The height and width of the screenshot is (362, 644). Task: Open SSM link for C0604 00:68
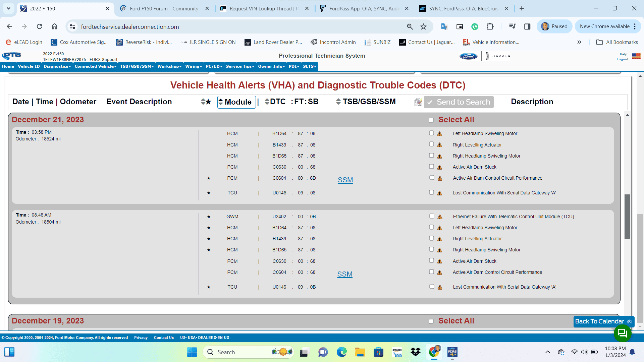click(x=345, y=274)
